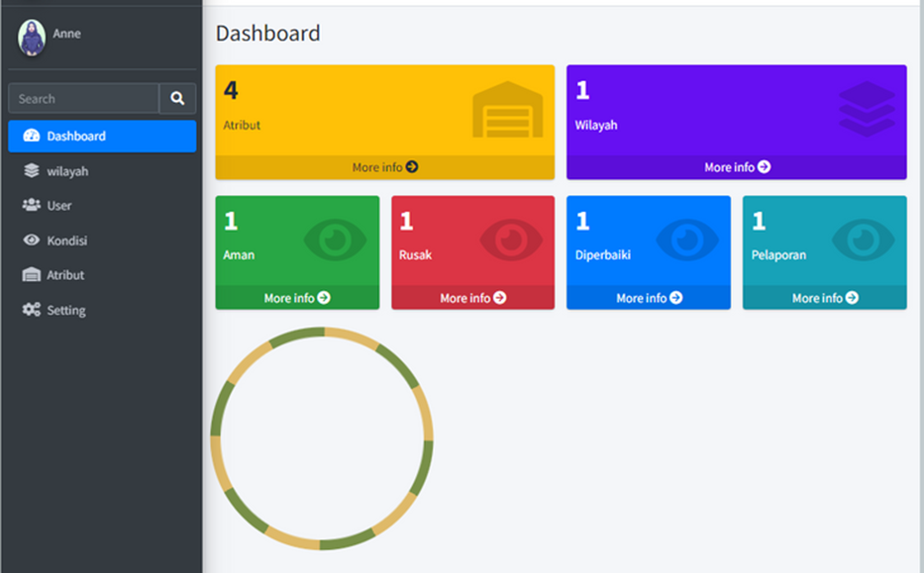Click the wilayah layers icon in the sidebar
924x573 pixels.
[32, 171]
